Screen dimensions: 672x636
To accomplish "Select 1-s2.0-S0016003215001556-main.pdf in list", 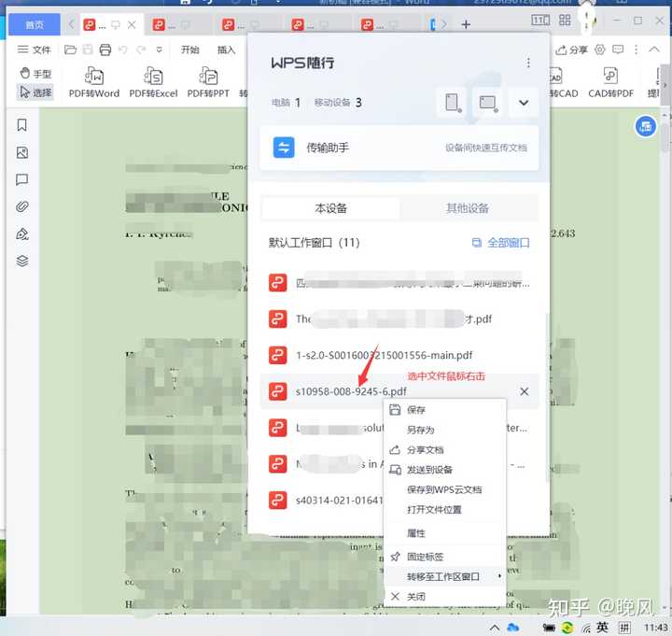I will click(x=399, y=355).
